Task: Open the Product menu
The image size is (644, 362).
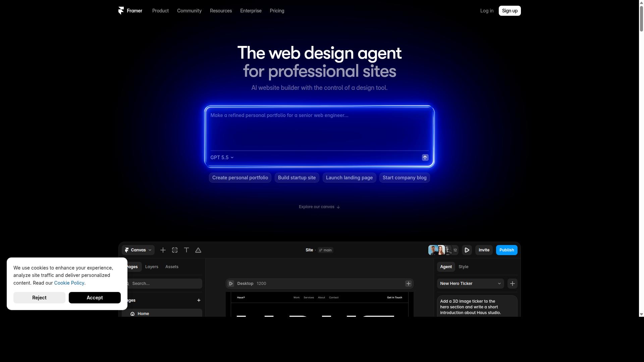Action: point(160,11)
